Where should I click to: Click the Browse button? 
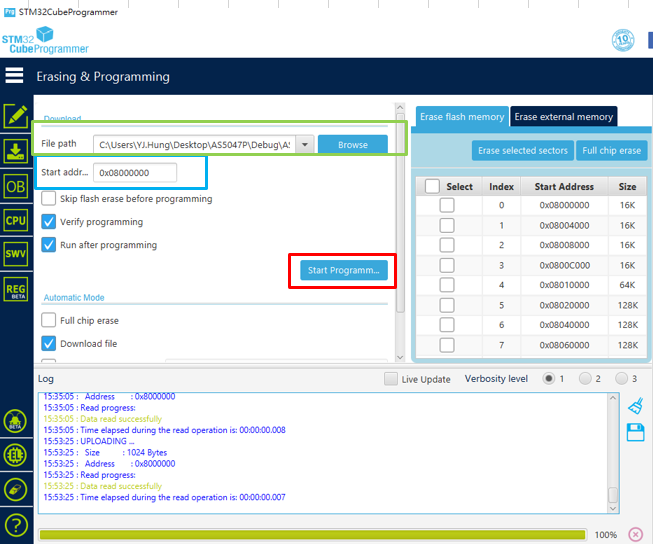[353, 145]
